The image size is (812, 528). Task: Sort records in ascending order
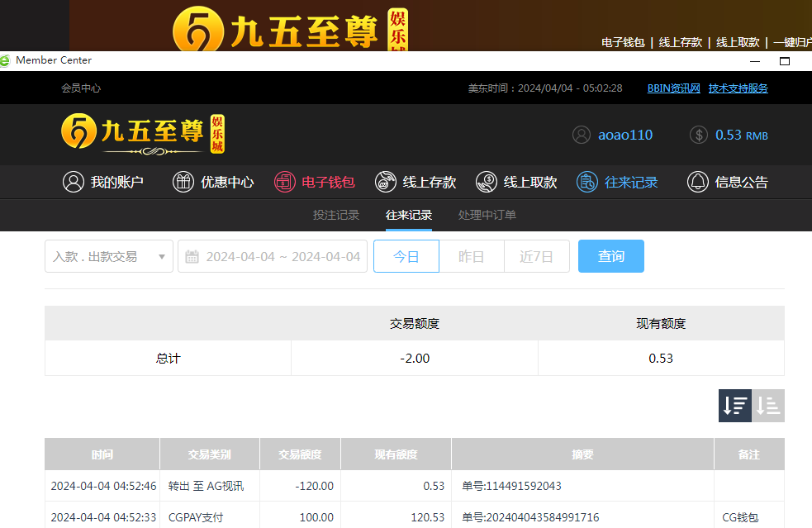tap(768, 406)
